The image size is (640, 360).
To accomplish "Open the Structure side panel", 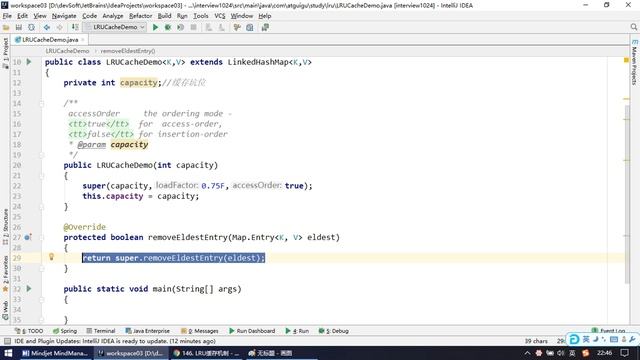I will click(x=5, y=227).
